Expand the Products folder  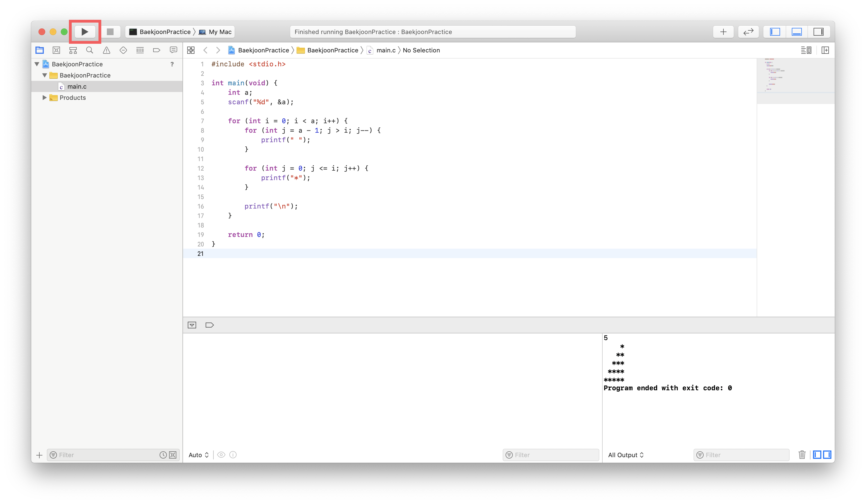(45, 98)
